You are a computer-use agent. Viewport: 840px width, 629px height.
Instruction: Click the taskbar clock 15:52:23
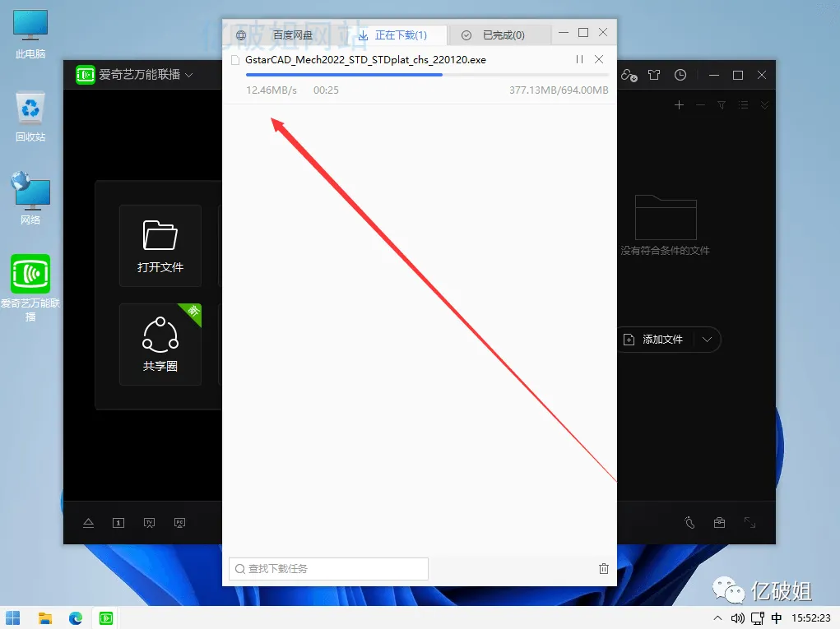[811, 618]
